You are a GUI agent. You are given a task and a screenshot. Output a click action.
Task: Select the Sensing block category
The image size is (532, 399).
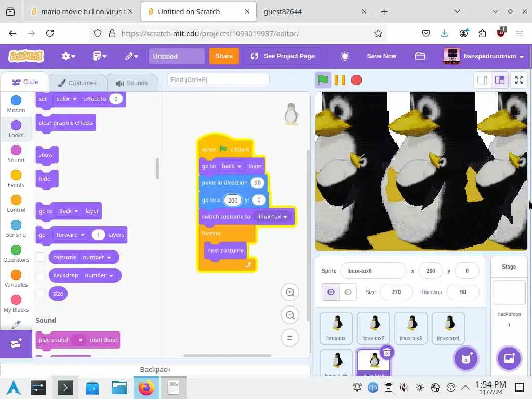pyautogui.click(x=16, y=229)
